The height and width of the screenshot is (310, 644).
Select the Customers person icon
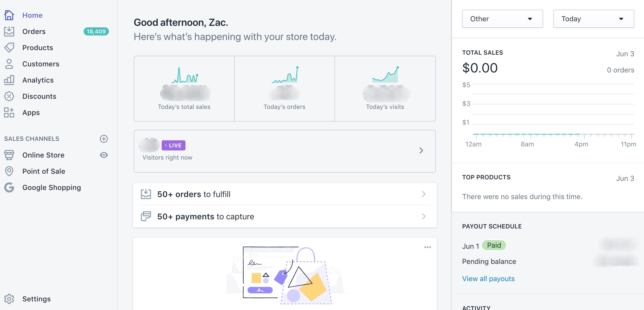pyautogui.click(x=9, y=64)
